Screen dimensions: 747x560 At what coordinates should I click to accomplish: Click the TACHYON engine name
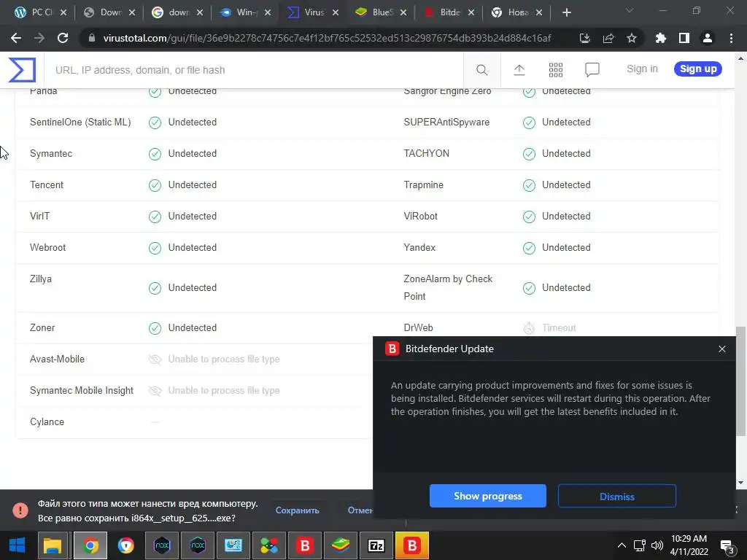[x=426, y=154]
